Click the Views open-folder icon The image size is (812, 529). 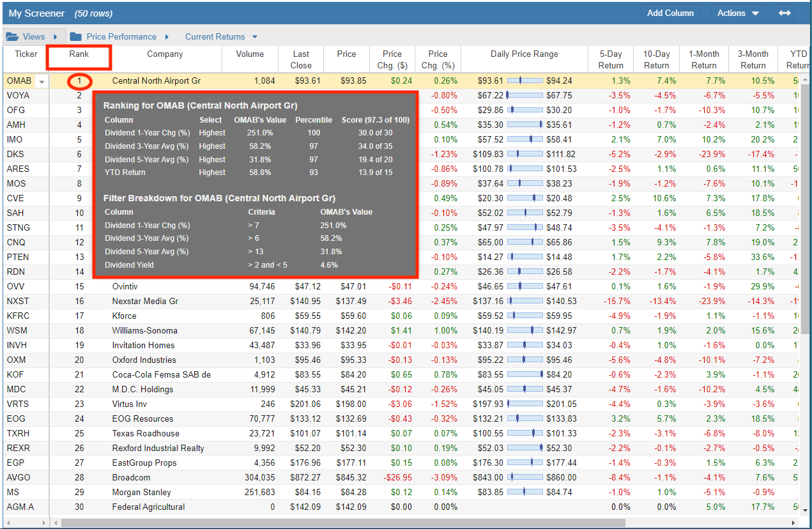13,36
